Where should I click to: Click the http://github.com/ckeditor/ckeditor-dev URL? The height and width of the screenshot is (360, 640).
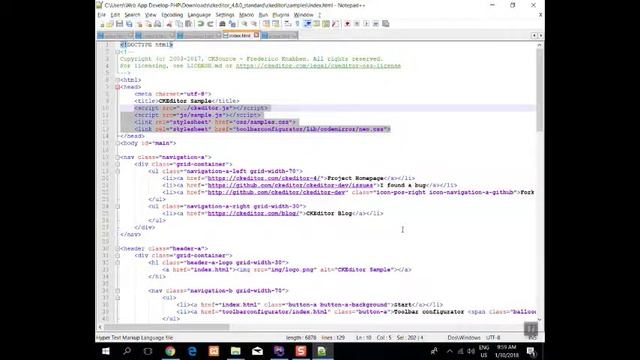277,192
